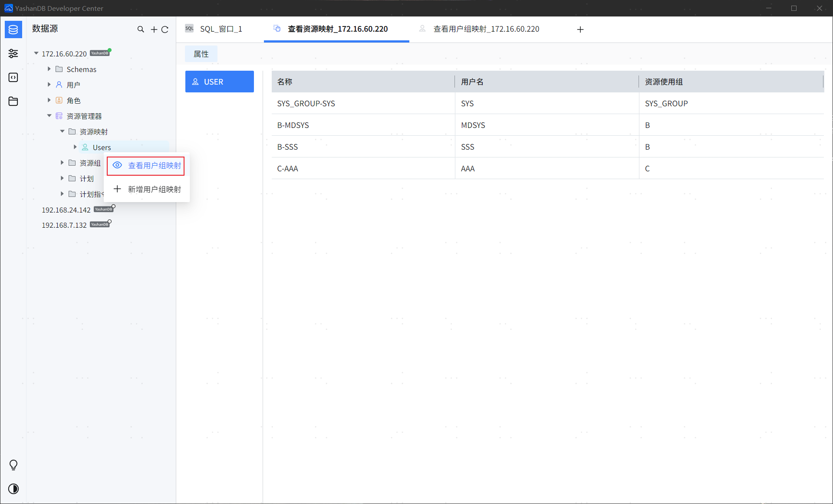Select the SYS_GROUP-SYS name cell
The image size is (833, 504).
[363, 103]
